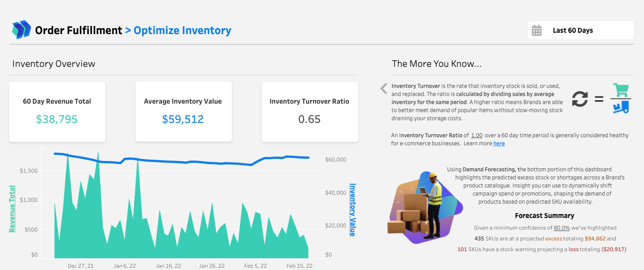Select the Average Inventory Value card
The width and height of the screenshot is (644, 270).
click(x=183, y=111)
